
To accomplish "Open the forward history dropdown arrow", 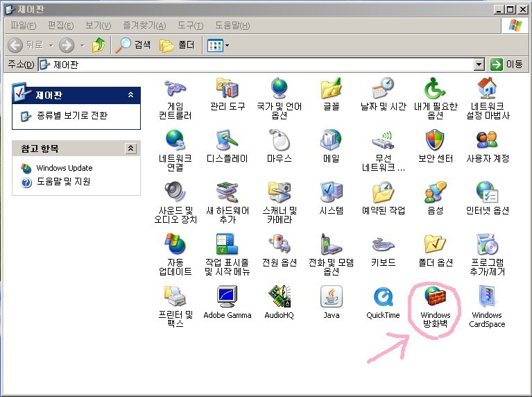I will tap(82, 45).
